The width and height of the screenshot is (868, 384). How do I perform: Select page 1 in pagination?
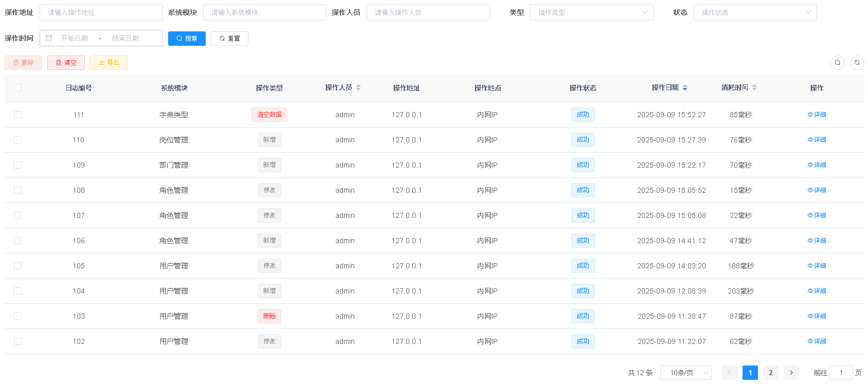(x=750, y=373)
